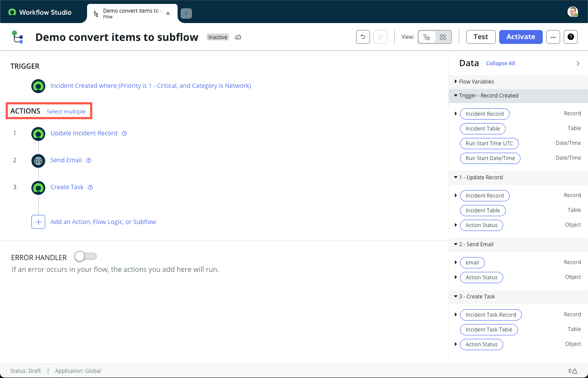
Task: Click the Create Task step icon
Action: point(38,187)
